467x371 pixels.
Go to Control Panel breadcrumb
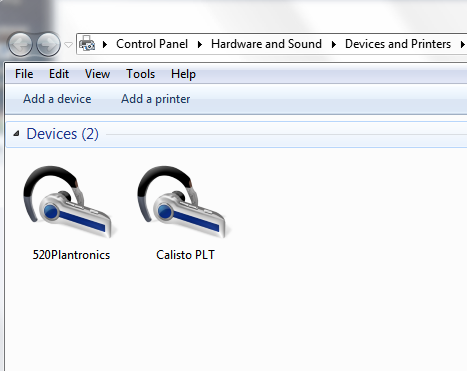152,44
